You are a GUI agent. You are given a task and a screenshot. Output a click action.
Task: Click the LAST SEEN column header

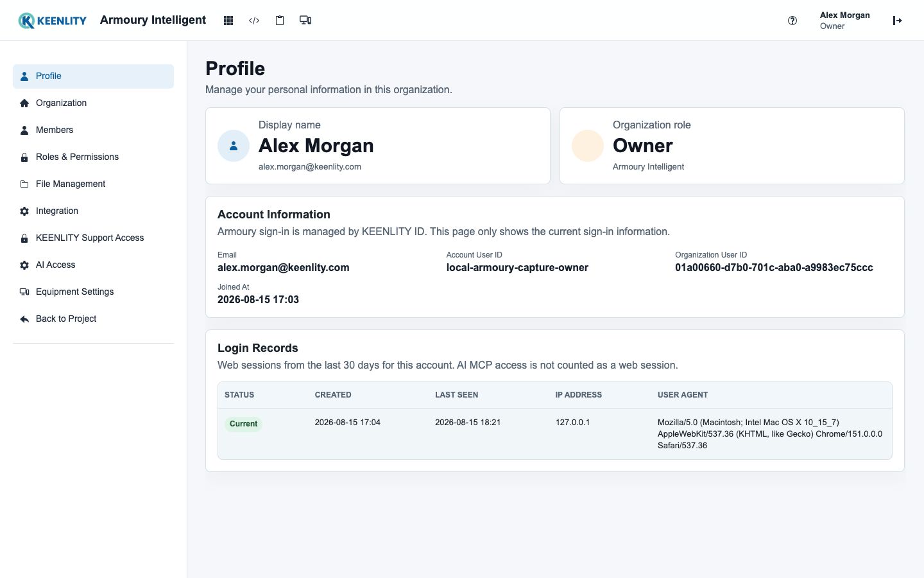pos(456,395)
